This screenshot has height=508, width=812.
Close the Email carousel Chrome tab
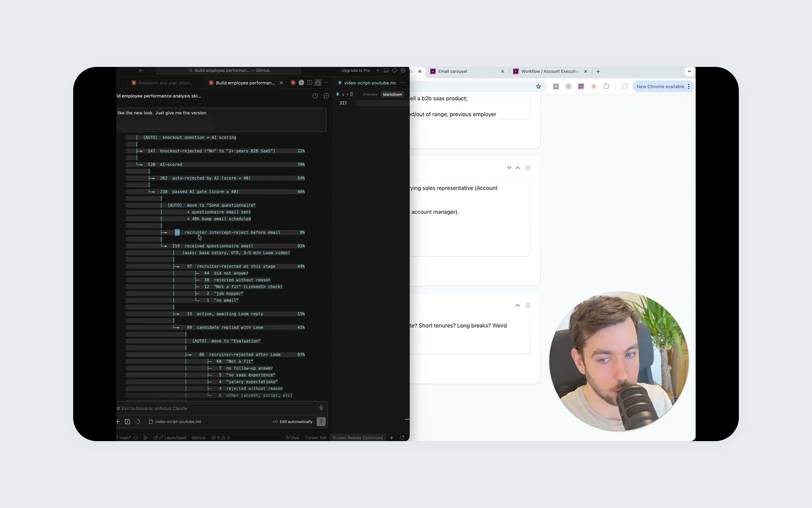[x=502, y=72]
